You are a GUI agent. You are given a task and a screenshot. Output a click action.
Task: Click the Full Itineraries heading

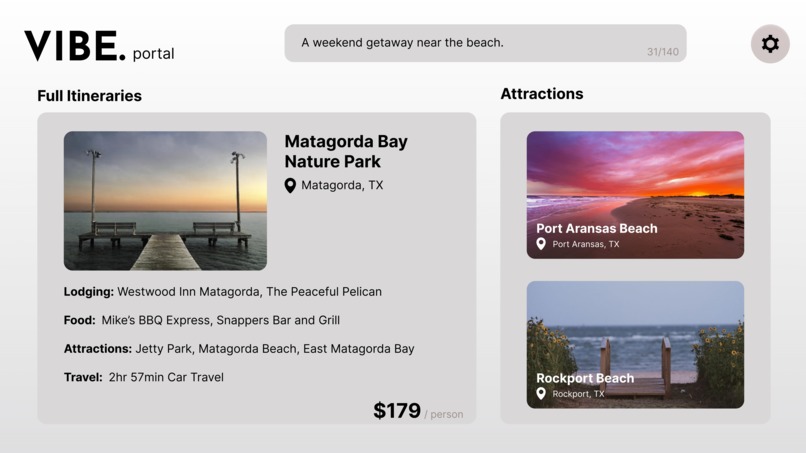pos(89,96)
